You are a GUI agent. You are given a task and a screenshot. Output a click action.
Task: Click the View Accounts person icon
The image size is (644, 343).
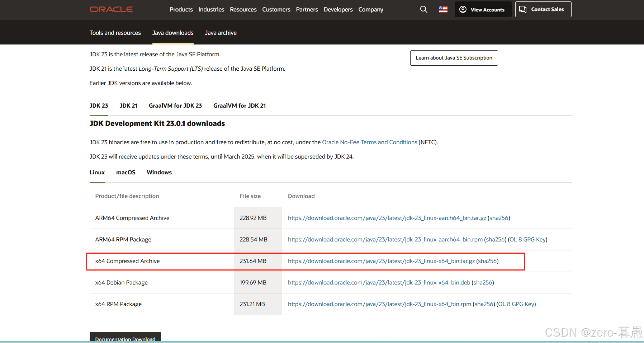463,9
